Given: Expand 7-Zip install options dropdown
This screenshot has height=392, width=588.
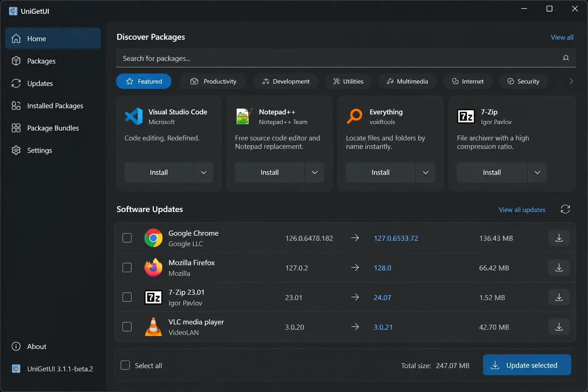Looking at the screenshot, I should tap(537, 172).
